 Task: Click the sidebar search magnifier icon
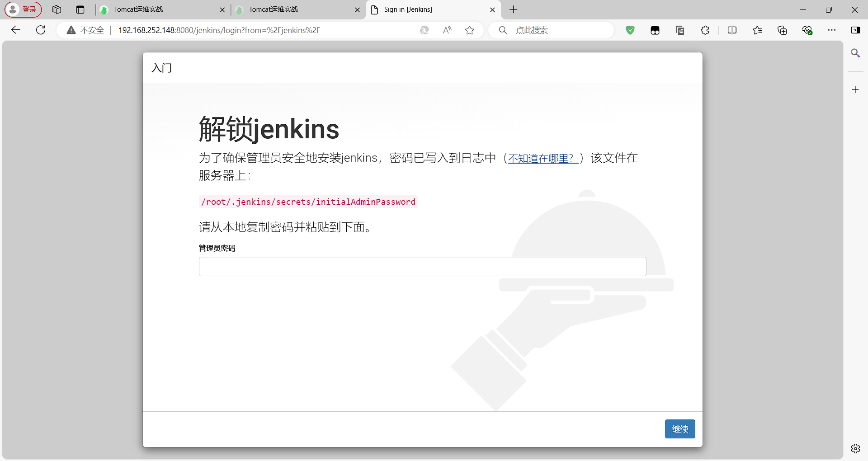pos(855,53)
